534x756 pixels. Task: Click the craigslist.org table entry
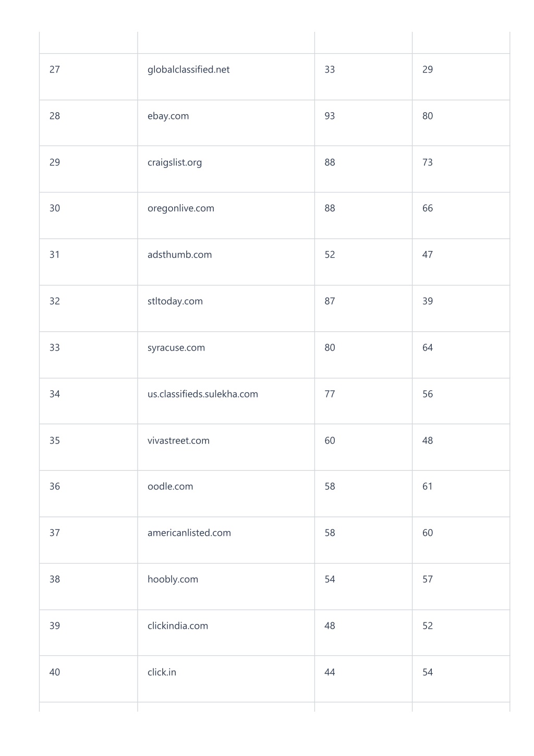tap(174, 162)
